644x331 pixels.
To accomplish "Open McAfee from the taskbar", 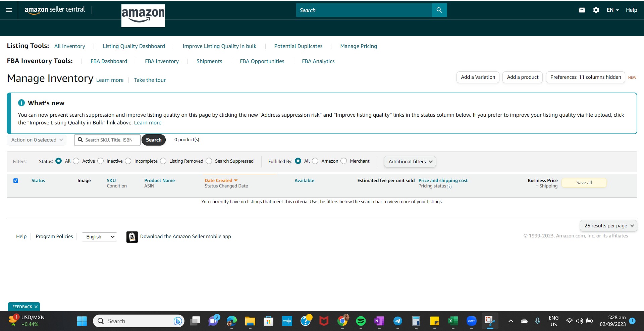I will coord(324,321).
